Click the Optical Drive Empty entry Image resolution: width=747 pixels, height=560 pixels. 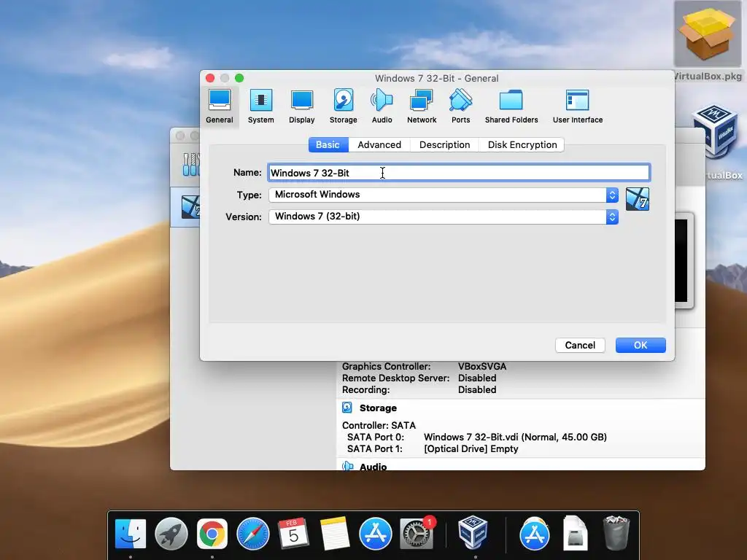coord(471,449)
